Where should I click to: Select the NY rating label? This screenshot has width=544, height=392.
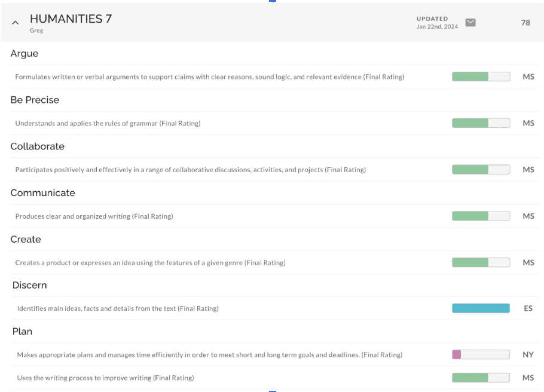pyautogui.click(x=527, y=354)
